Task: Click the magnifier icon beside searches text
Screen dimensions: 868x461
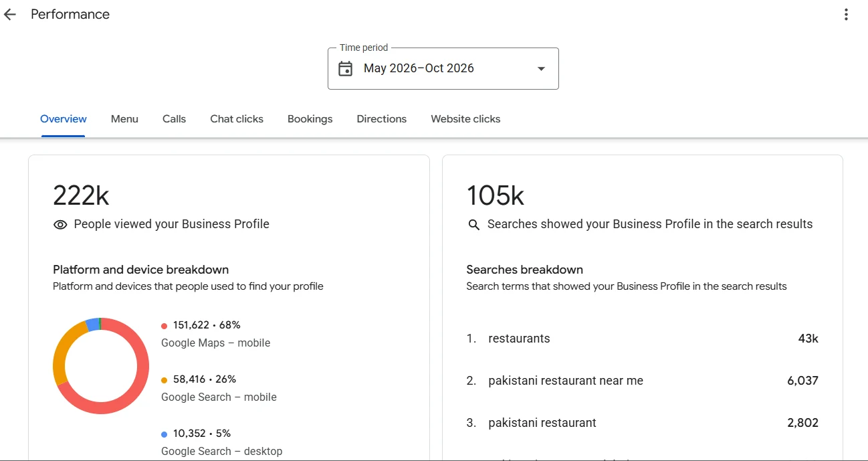Action: pos(473,225)
